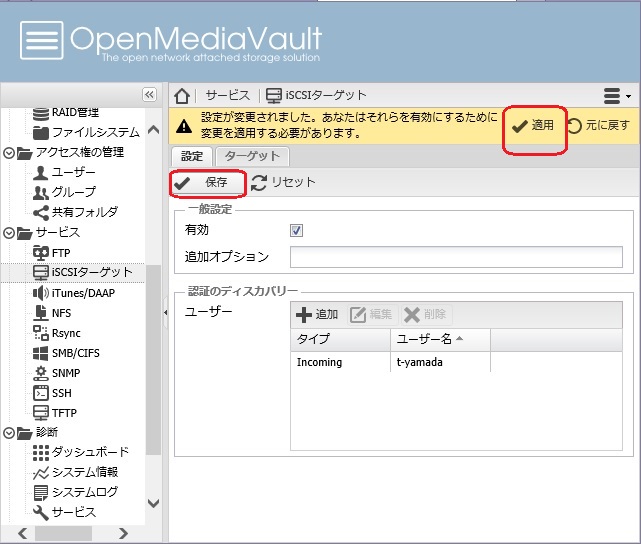Image resolution: width=641 pixels, height=544 pixels.
Task: Open Rsync service settings
Action: pos(56,333)
